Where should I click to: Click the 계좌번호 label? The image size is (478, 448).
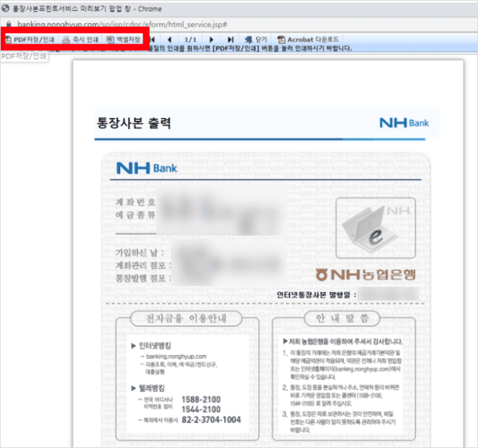click(136, 202)
